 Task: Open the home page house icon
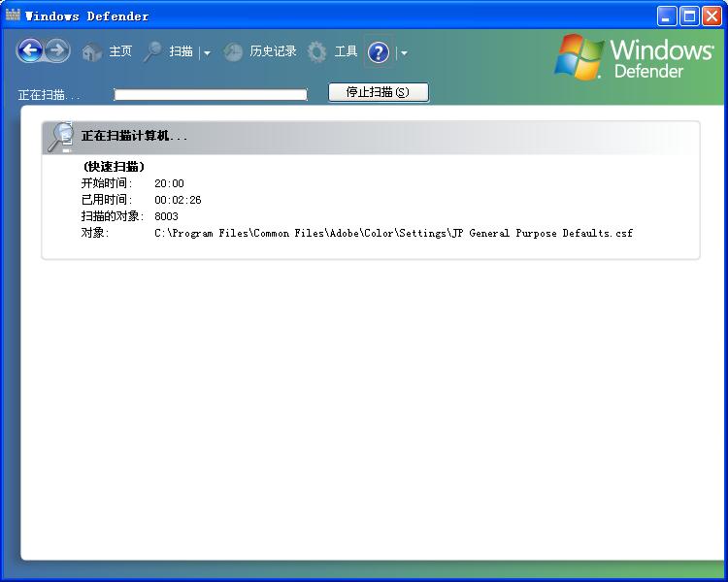pyautogui.click(x=92, y=52)
